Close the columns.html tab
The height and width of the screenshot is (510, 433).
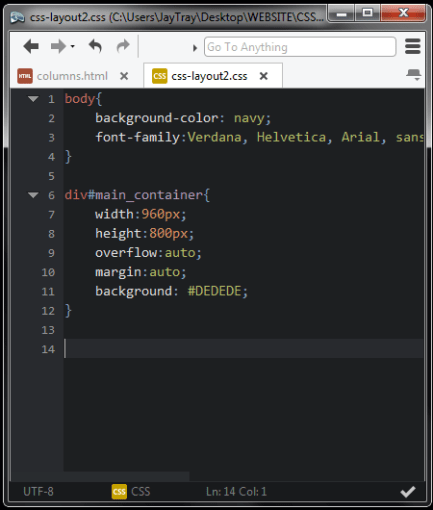click(x=124, y=76)
